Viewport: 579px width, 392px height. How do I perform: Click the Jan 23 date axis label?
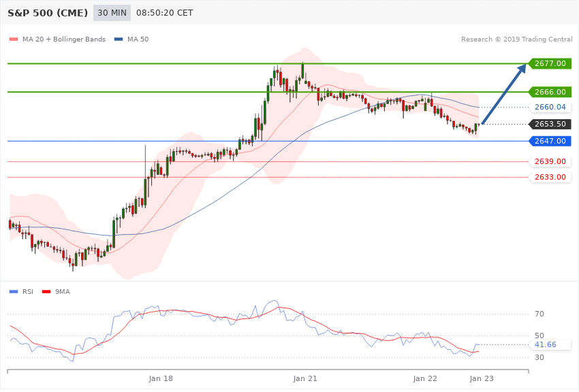(x=482, y=378)
